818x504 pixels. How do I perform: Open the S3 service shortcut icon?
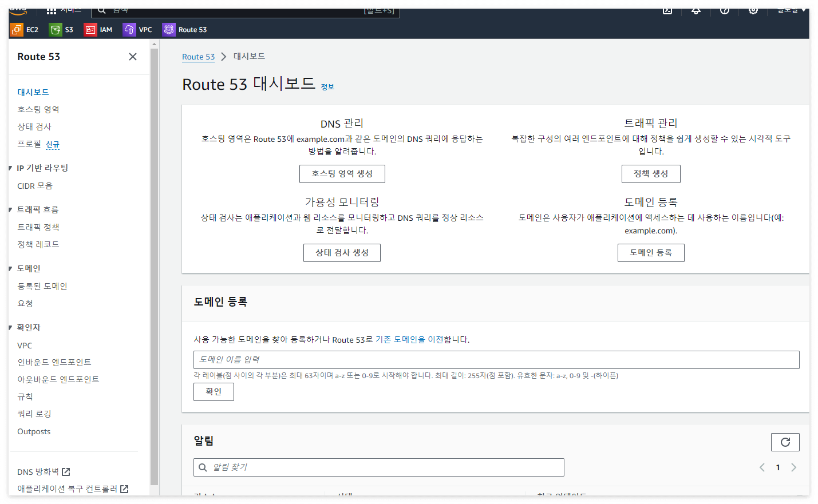[x=56, y=30]
